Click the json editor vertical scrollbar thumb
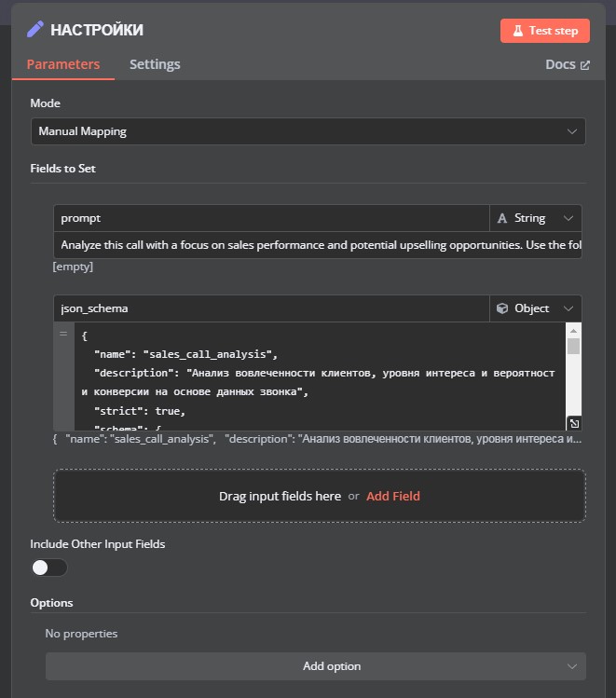Screen dimensions: 616x698 click(x=573, y=346)
